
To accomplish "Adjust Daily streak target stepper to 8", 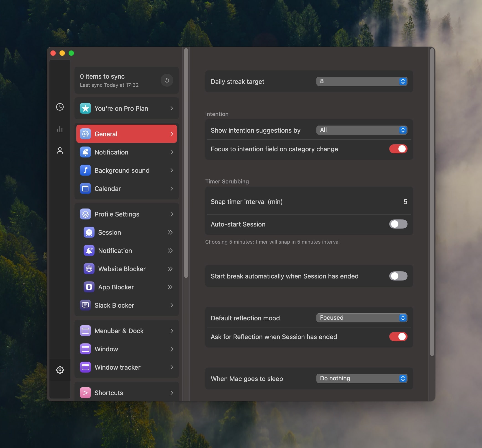I will click(x=403, y=81).
